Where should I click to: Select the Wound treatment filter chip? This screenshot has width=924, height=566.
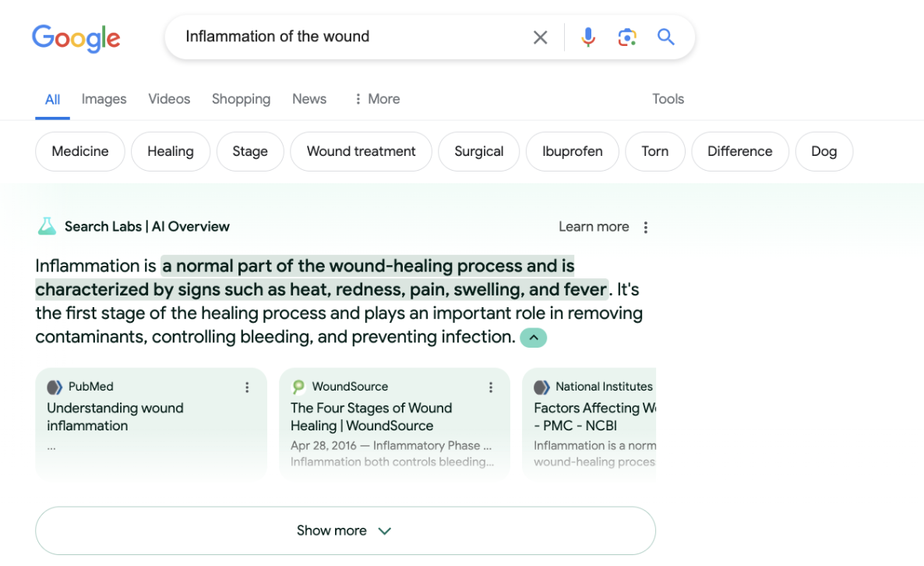point(361,151)
